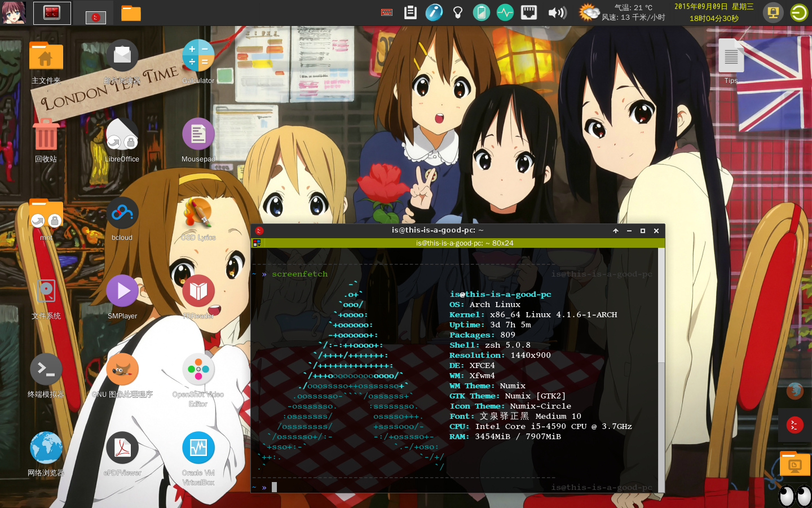The image size is (812, 508).
Task: Launch the terminal emulator (终端模拟器) icon
Action: tap(46, 370)
